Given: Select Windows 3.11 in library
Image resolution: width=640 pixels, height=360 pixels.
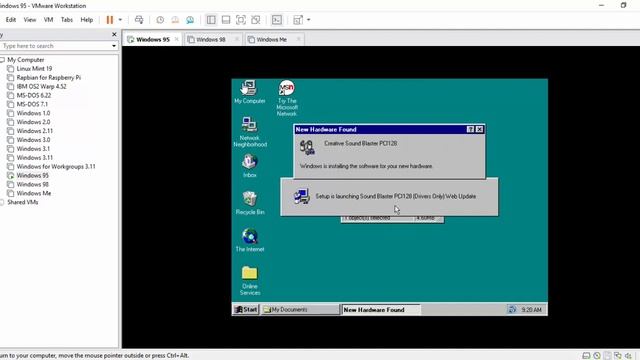Looking at the screenshot, I should (x=35, y=158).
